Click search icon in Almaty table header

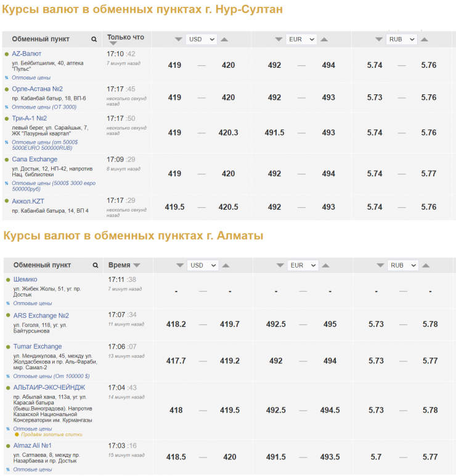coord(96,266)
